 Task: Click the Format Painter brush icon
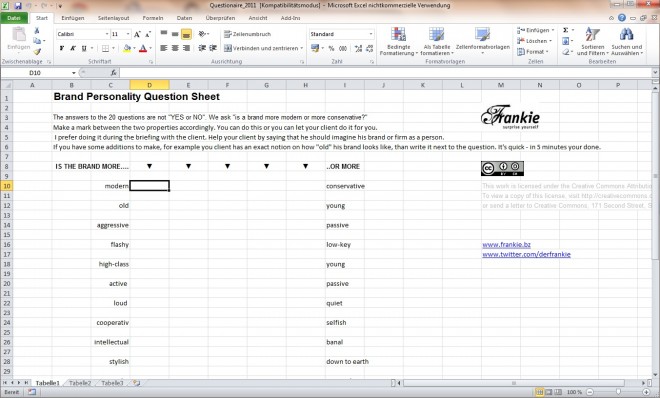click(x=37, y=52)
